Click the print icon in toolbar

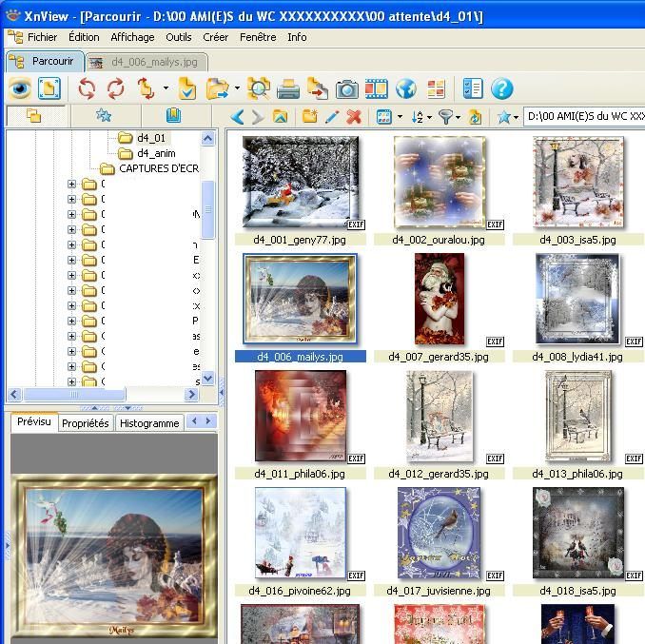tap(288, 89)
